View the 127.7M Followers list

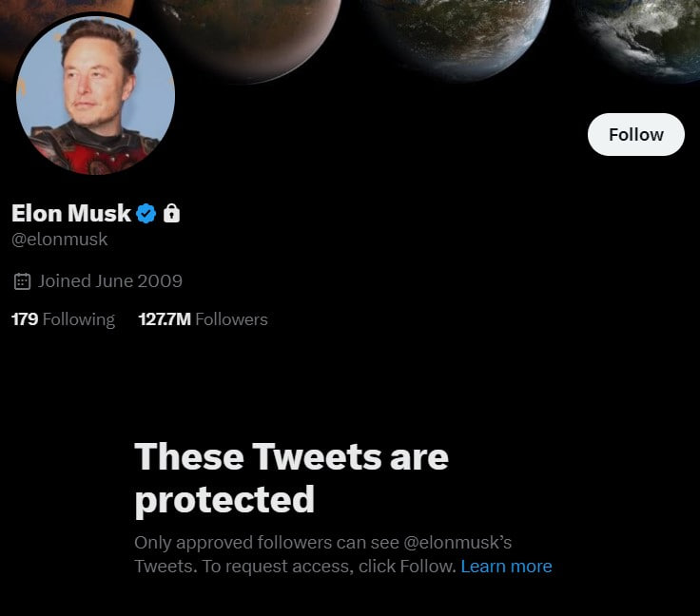point(204,319)
